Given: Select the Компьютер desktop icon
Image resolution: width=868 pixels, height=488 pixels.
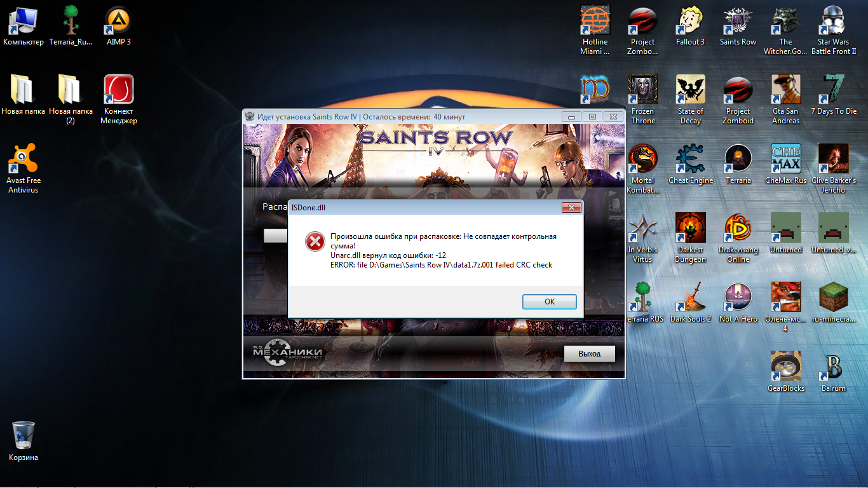Looking at the screenshot, I should point(24,27).
